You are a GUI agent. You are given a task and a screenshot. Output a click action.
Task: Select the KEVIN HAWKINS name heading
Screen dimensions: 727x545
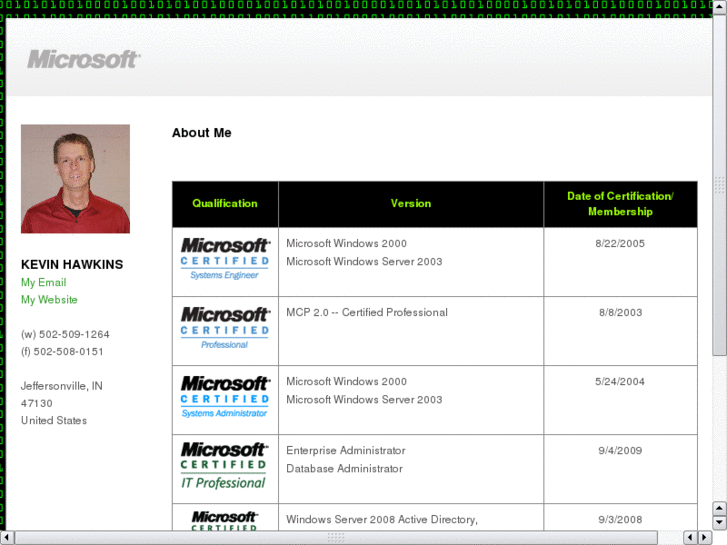(72, 264)
